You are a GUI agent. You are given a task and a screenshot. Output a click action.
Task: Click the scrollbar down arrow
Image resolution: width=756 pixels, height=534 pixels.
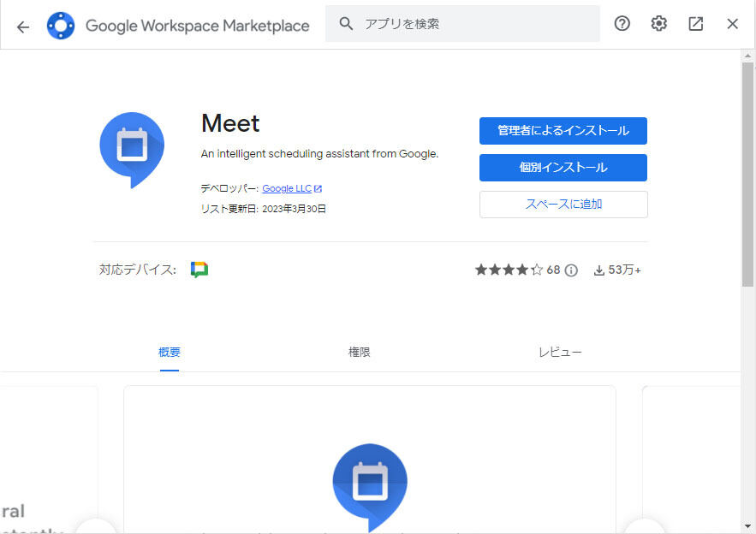click(x=747, y=525)
